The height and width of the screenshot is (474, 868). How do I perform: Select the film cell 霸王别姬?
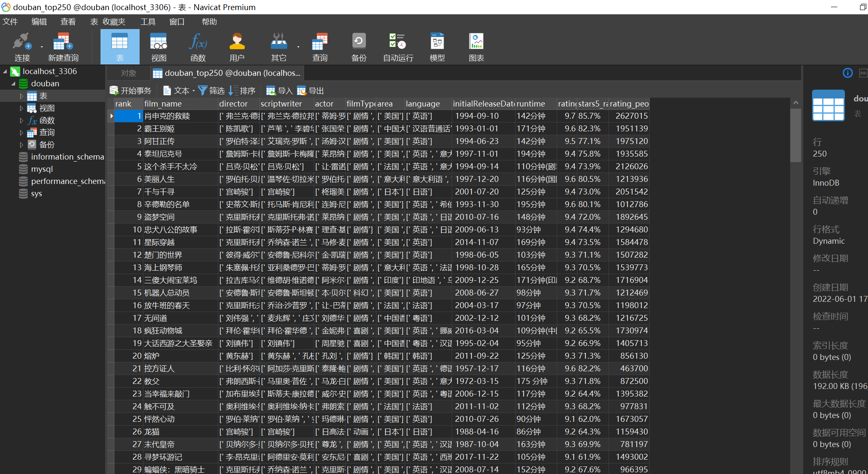[180, 128]
